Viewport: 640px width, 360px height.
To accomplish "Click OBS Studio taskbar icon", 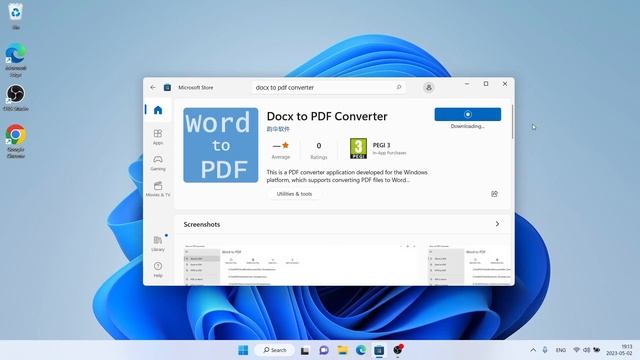I will point(398,350).
